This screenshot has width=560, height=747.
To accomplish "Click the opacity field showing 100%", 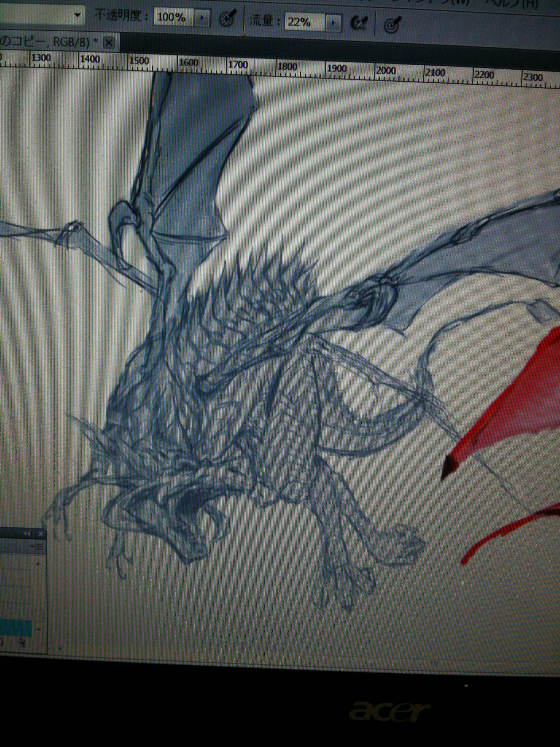I will pyautogui.click(x=172, y=17).
